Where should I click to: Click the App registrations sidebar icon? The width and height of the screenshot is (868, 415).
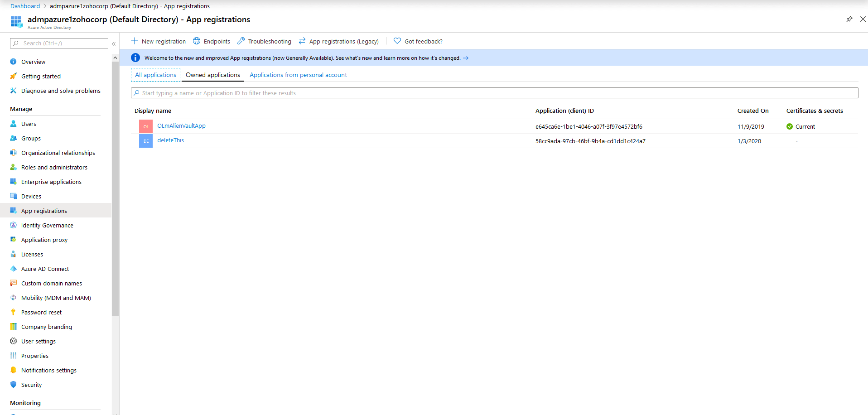[x=13, y=211]
